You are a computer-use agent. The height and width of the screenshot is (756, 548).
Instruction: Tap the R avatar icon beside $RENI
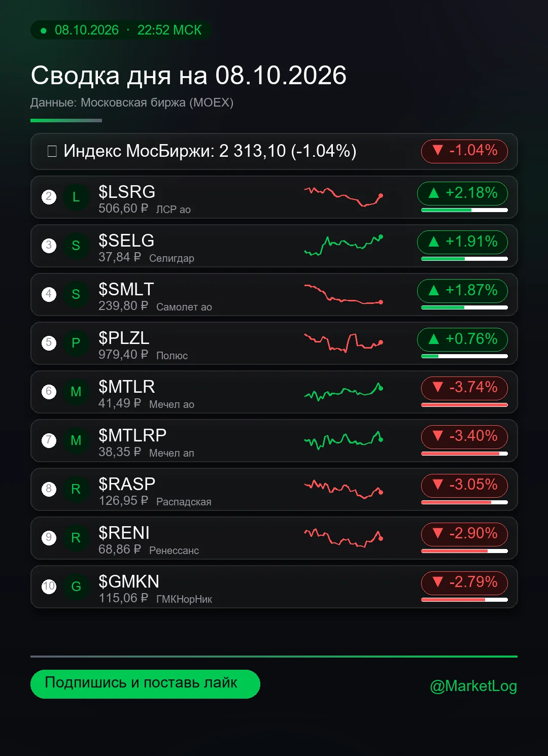(x=76, y=538)
